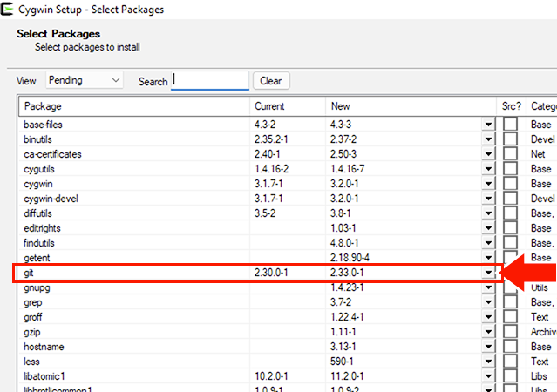The width and height of the screenshot is (557, 392).
Task: Enable source checkbox for cygwin package
Action: [510, 184]
